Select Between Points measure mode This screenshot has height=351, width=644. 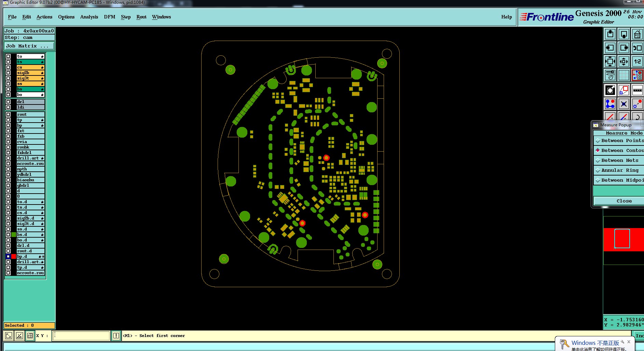[x=619, y=141]
